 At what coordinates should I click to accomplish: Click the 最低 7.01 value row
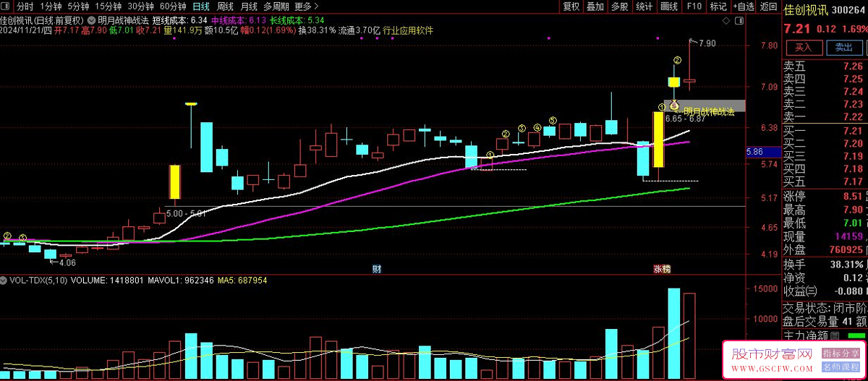tap(825, 223)
